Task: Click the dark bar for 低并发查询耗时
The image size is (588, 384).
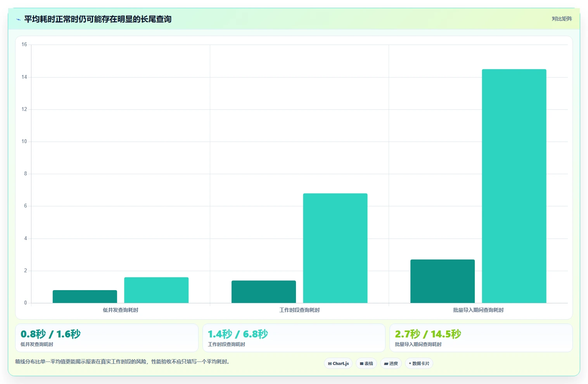Action: click(x=85, y=296)
